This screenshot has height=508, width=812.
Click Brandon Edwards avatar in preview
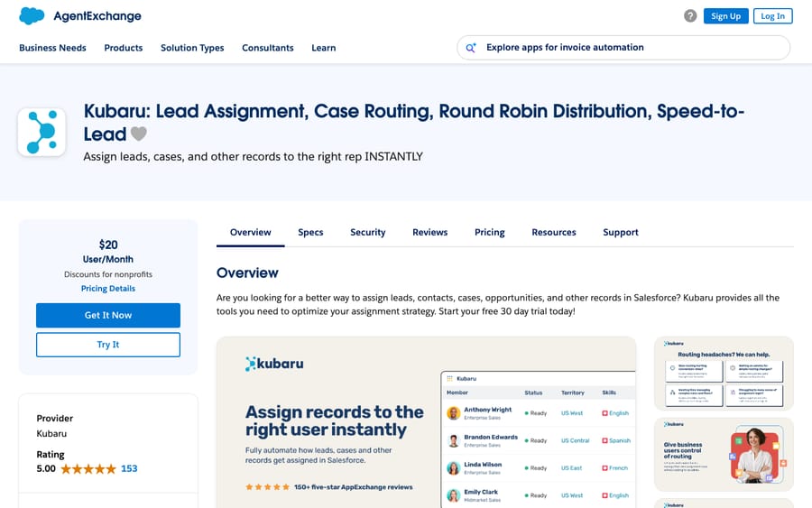454,440
